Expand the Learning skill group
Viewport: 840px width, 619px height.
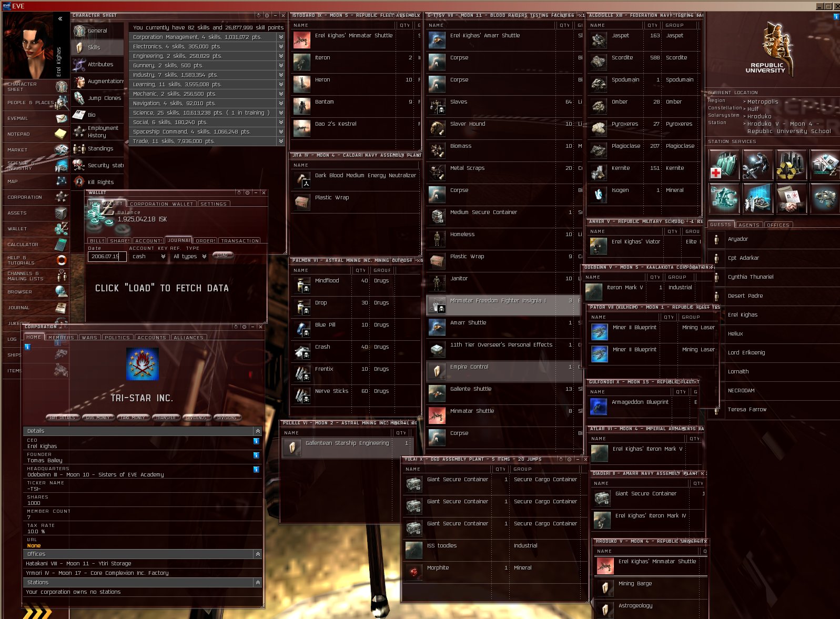(x=281, y=85)
